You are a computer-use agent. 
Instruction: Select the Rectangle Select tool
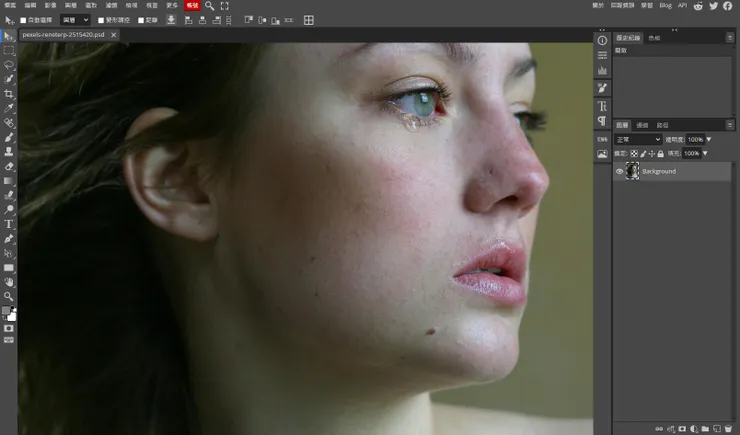[x=9, y=50]
